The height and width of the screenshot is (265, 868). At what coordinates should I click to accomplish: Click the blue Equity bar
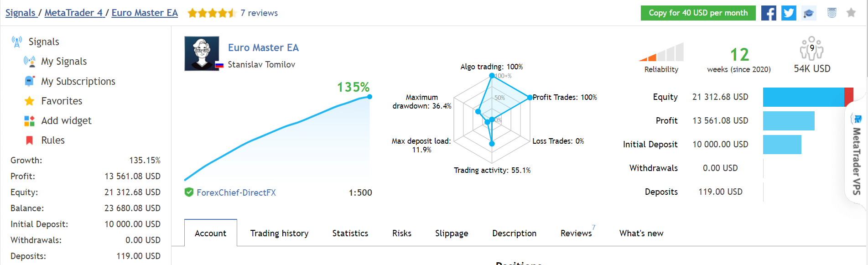[803, 97]
